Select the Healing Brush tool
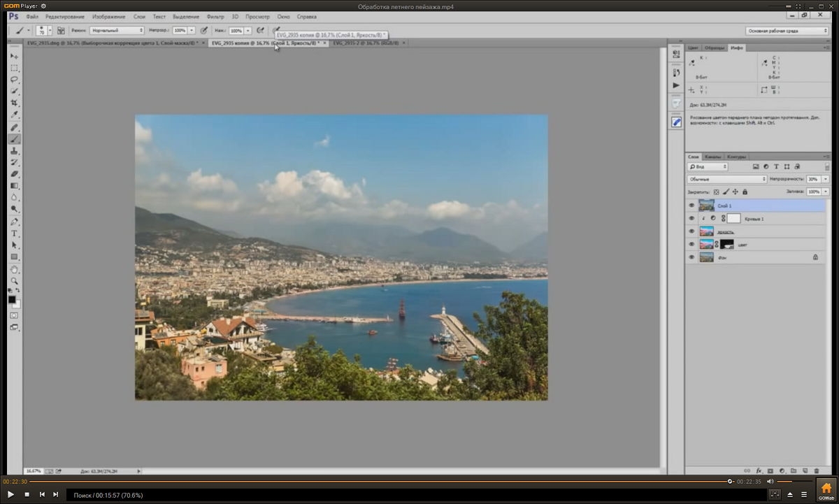Viewport: 839px width, 504px height. tap(15, 127)
